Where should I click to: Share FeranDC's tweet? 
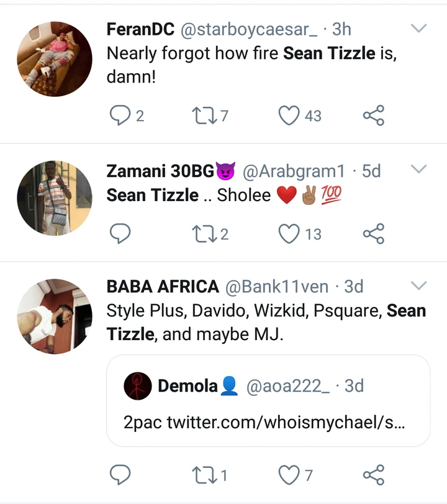tap(373, 115)
